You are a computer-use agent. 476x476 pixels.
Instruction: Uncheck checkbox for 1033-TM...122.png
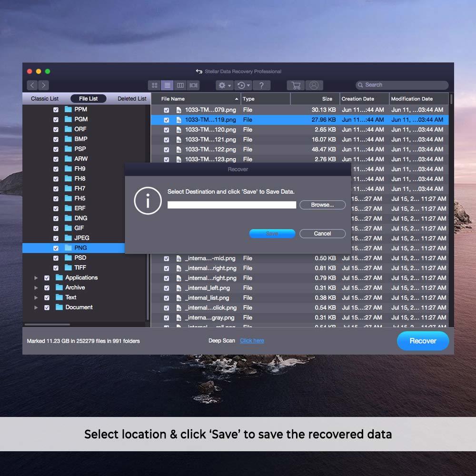point(166,149)
